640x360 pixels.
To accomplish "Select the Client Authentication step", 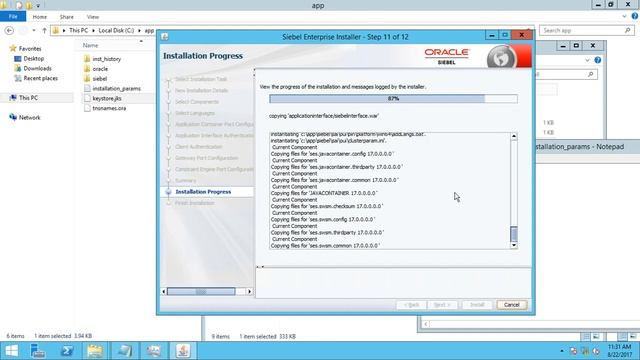I will point(199,147).
